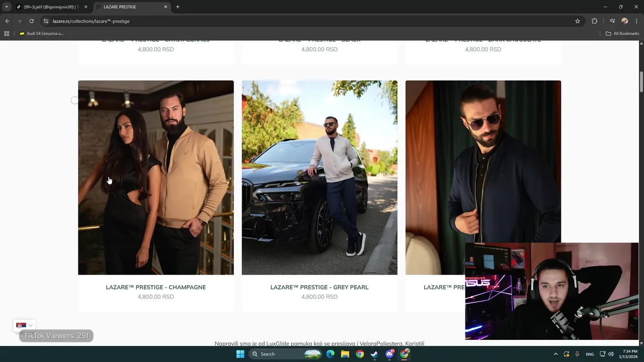Image resolution: width=644 pixels, height=362 pixels.
Task: Go back to the previous page
Action: coord(7,21)
